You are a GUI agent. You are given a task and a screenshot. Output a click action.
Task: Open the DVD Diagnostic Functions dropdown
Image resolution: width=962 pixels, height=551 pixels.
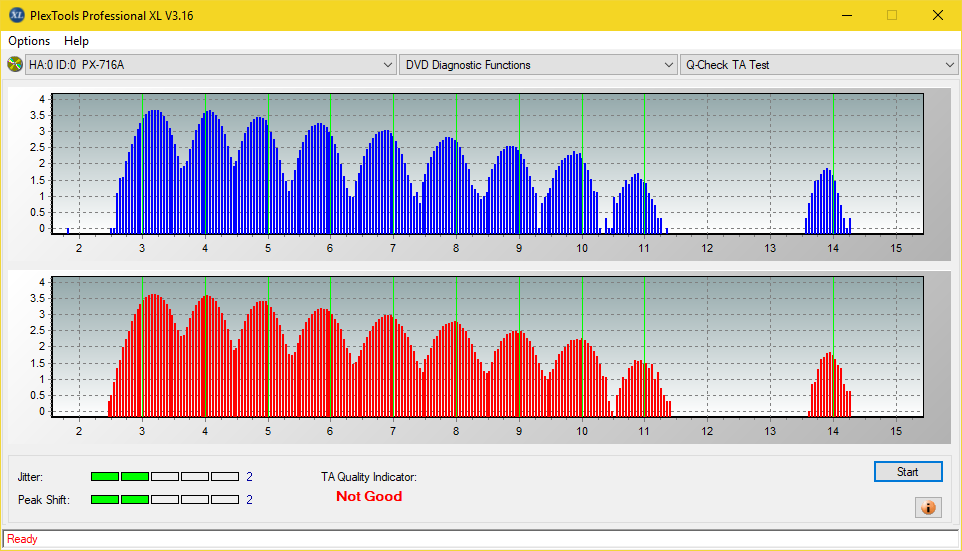(537, 64)
